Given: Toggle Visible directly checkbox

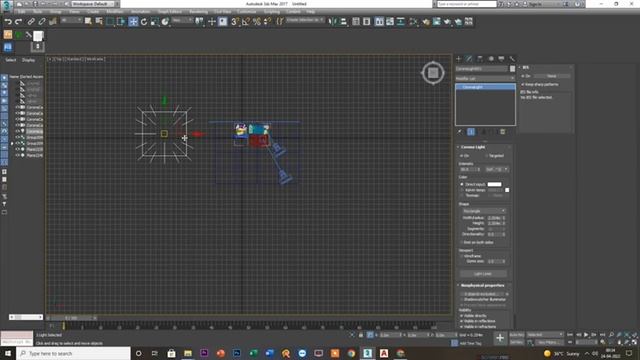Looking at the screenshot, I should coord(462,316).
